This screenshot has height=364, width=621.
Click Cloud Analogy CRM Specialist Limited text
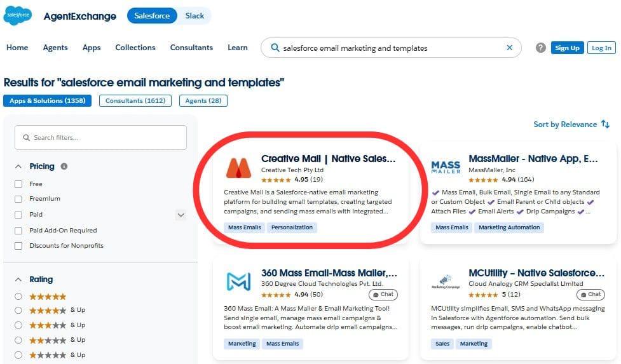point(526,284)
